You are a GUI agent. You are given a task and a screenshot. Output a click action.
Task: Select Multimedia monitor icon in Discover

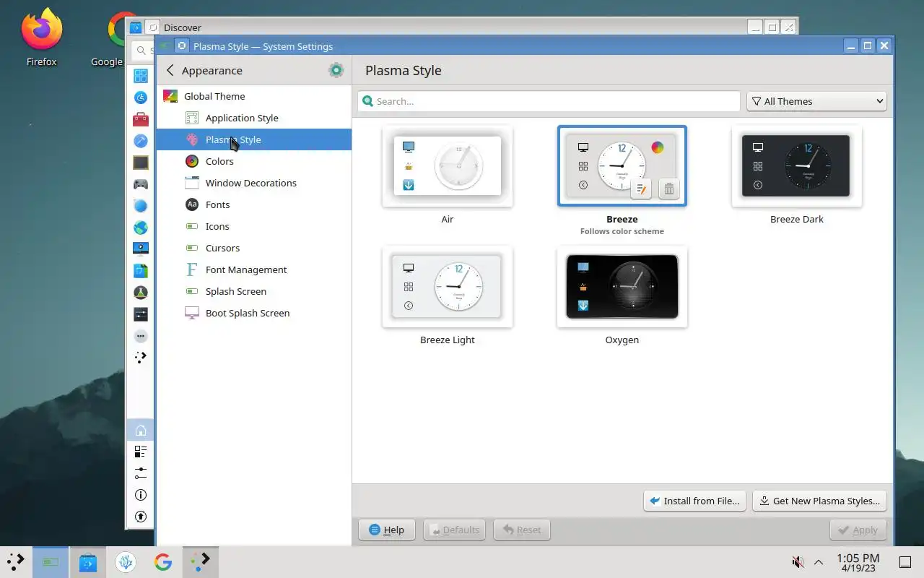[141, 249]
